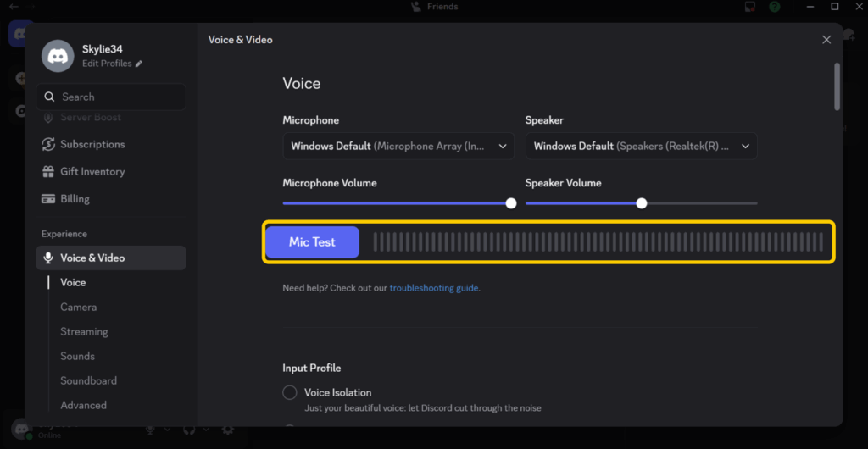Click the help question mark icon
This screenshot has width=868, height=449.
775,7
